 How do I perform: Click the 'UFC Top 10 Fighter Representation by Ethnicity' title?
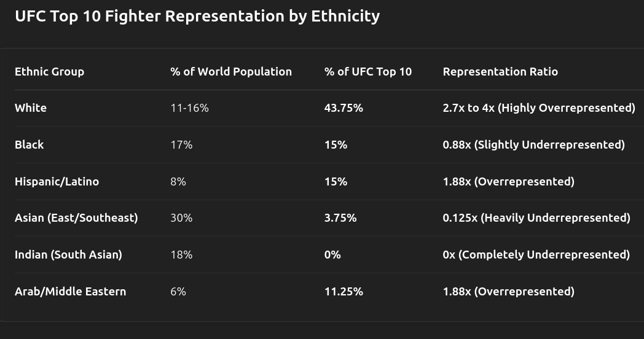pos(197,16)
